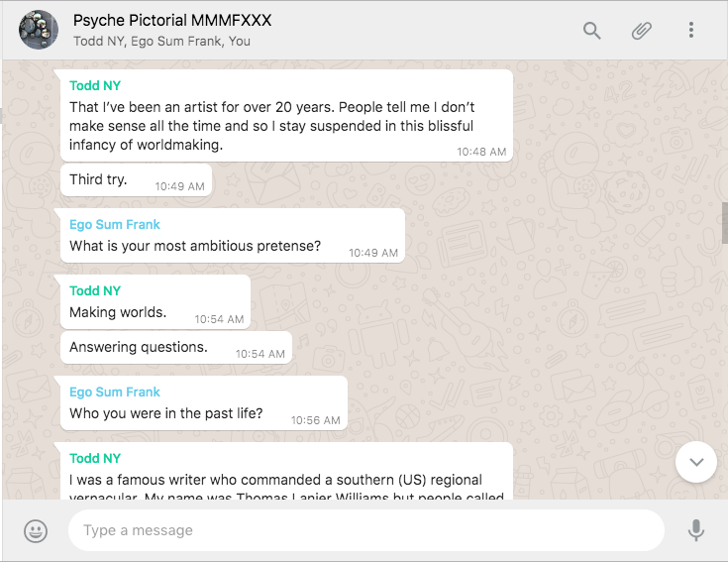Screen dimensions: 728x562
Task: Select Todd NY name on first message
Action: click(95, 85)
